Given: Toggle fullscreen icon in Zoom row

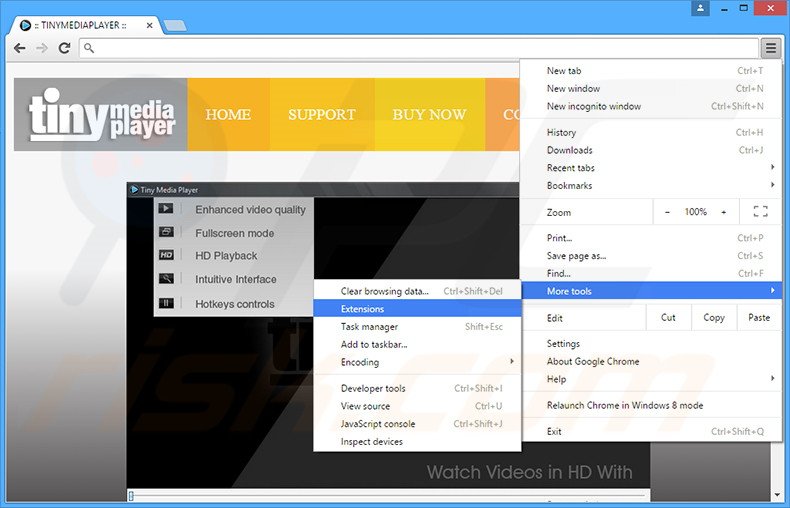Looking at the screenshot, I should [x=760, y=212].
